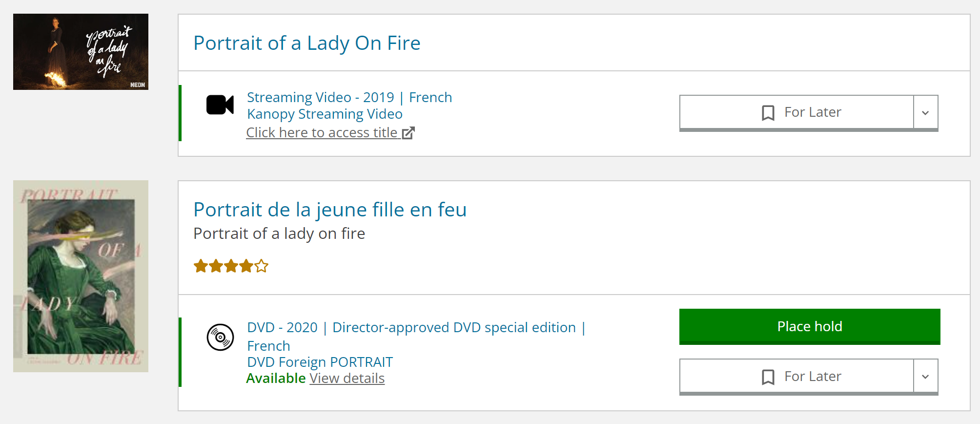Open the "Portrait of a Lady On Fire" title
The height and width of the screenshot is (424, 980).
pyautogui.click(x=306, y=43)
